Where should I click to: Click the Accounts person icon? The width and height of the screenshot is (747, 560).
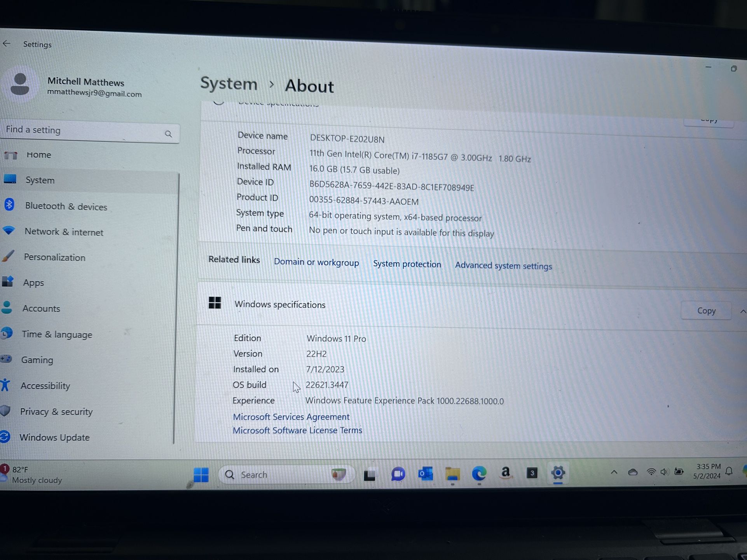click(x=7, y=308)
